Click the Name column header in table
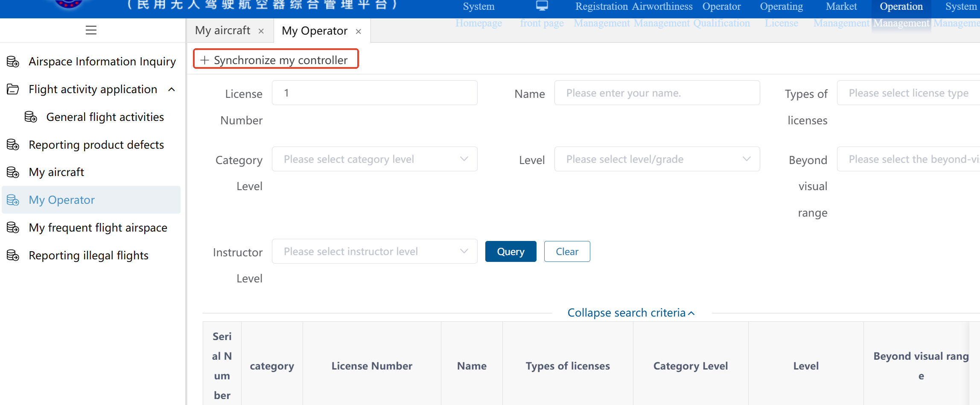 point(472,366)
